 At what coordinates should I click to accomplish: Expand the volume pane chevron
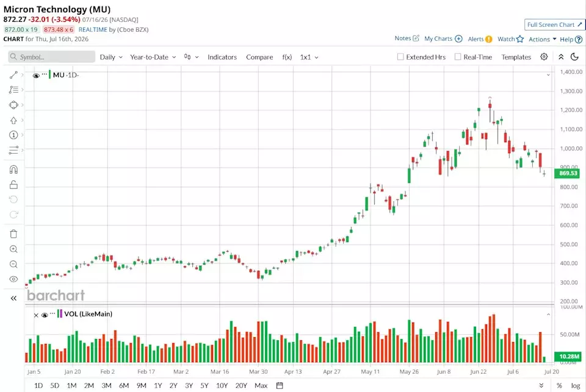pos(548,315)
